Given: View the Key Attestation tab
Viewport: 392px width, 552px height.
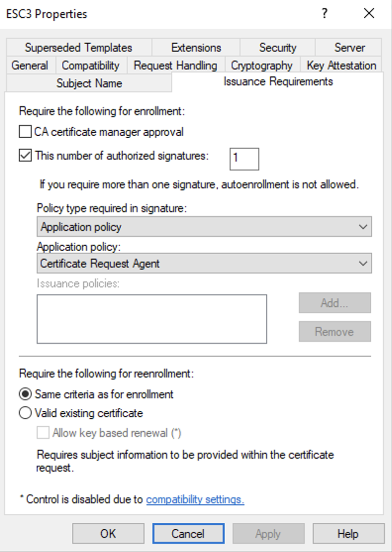Looking at the screenshot, I should pos(342,65).
